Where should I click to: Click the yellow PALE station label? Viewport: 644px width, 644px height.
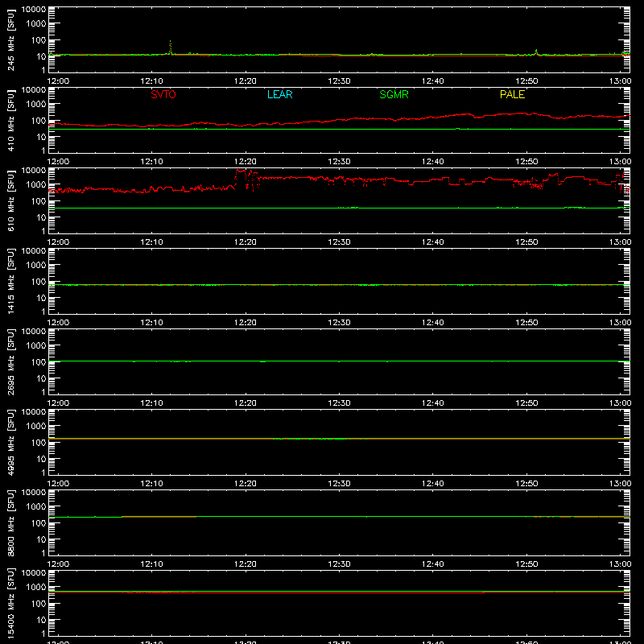coord(512,94)
